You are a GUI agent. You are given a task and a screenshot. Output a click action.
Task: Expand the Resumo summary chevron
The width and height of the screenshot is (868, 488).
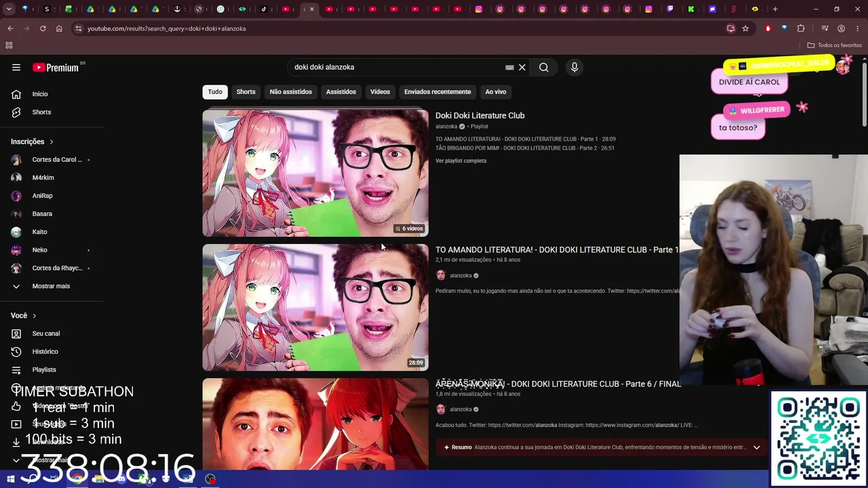(x=757, y=447)
